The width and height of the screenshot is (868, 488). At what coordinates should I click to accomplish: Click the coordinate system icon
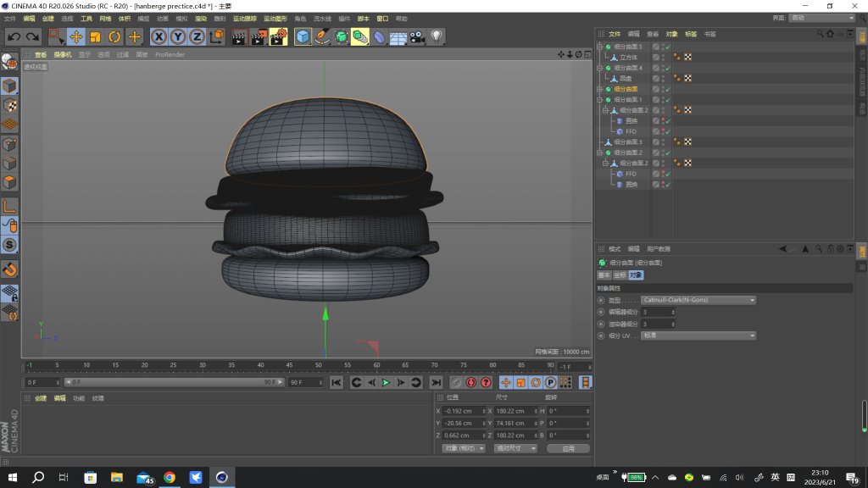coord(216,37)
